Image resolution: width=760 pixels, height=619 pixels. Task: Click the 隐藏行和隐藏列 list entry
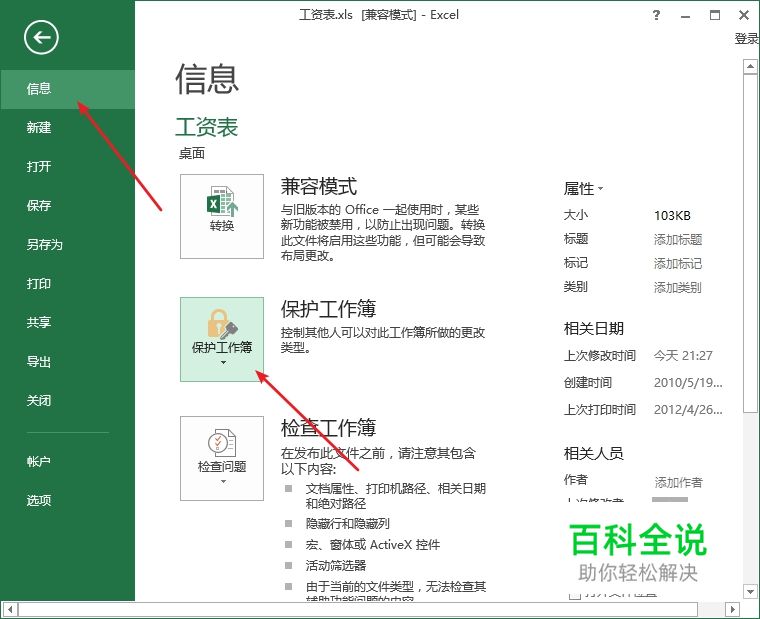click(348, 524)
